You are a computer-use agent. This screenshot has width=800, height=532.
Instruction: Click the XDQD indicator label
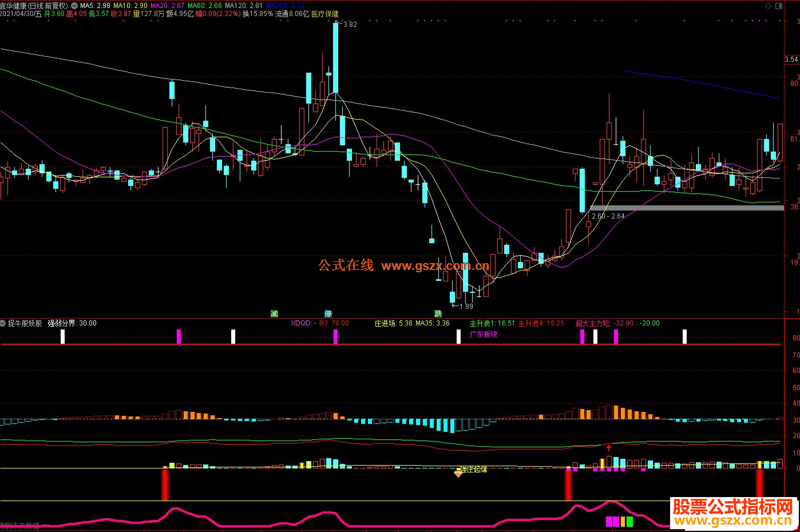303,323
